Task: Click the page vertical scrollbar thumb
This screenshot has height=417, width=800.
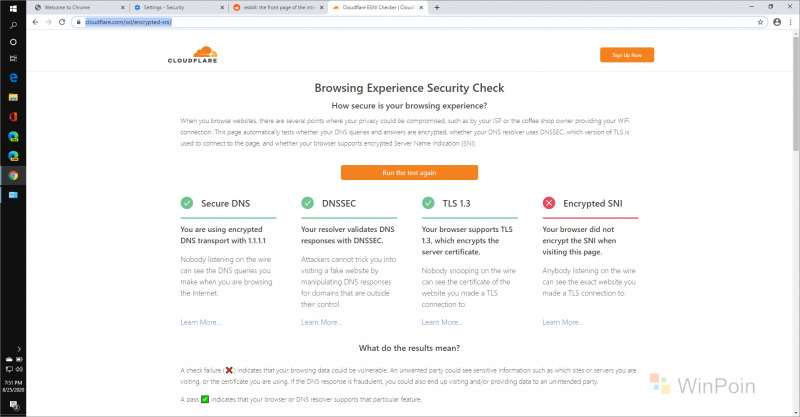Action: [x=796, y=93]
